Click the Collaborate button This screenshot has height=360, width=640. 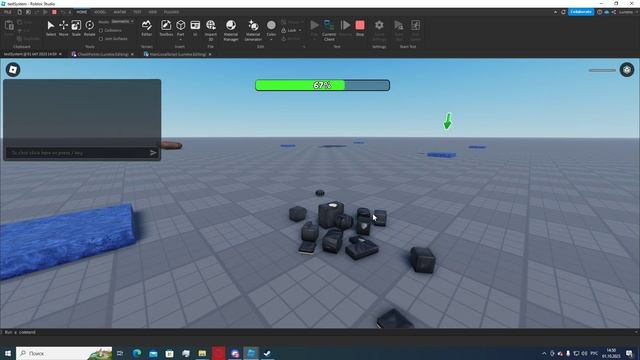[x=581, y=12]
